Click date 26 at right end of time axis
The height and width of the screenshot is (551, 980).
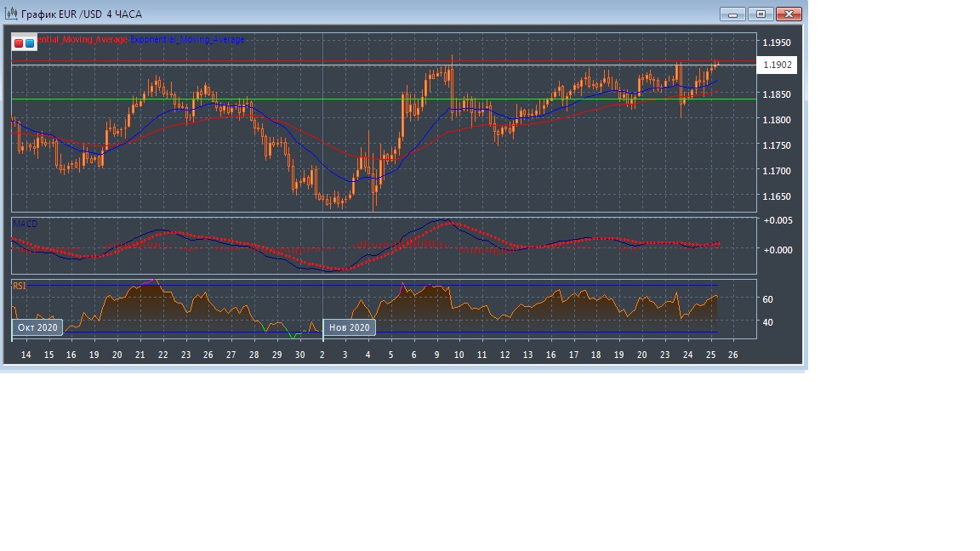(x=732, y=355)
